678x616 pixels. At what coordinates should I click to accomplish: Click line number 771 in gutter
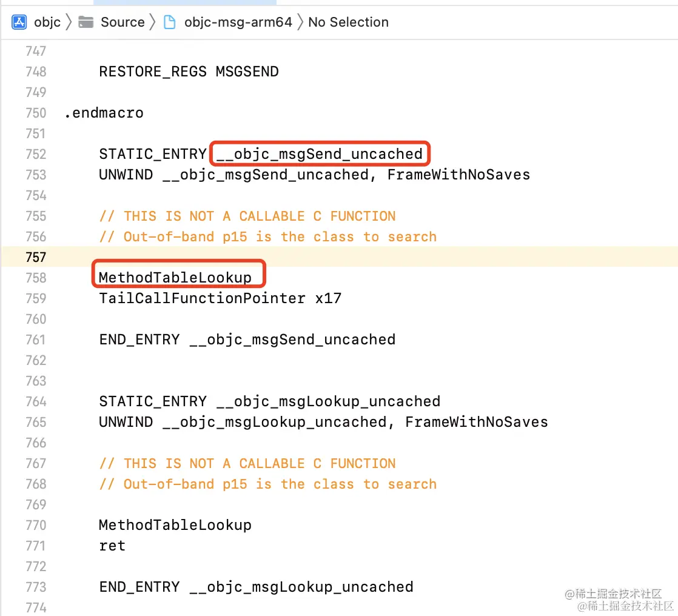pos(36,546)
